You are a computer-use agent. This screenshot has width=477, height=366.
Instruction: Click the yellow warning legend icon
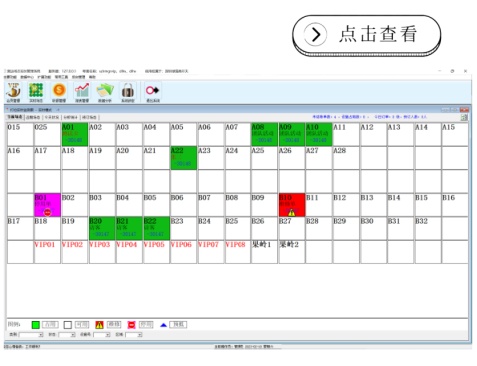point(99,325)
